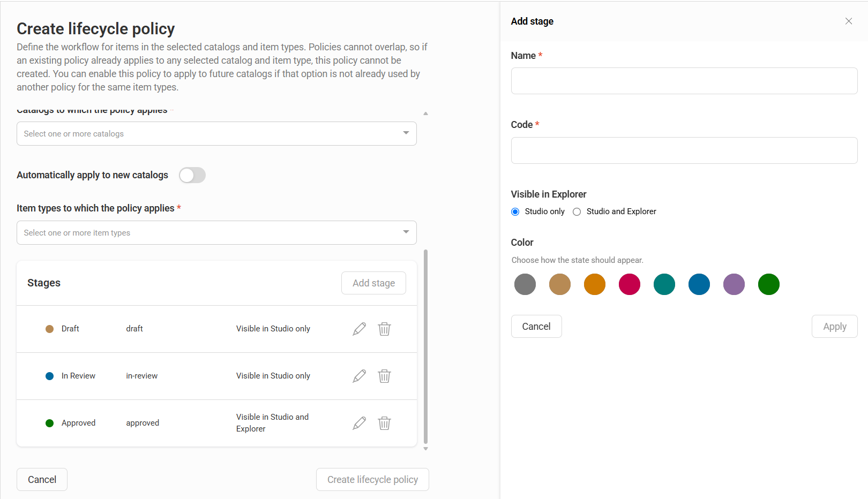Focus the stage Code input field
The width and height of the screenshot is (868, 499).
point(684,150)
